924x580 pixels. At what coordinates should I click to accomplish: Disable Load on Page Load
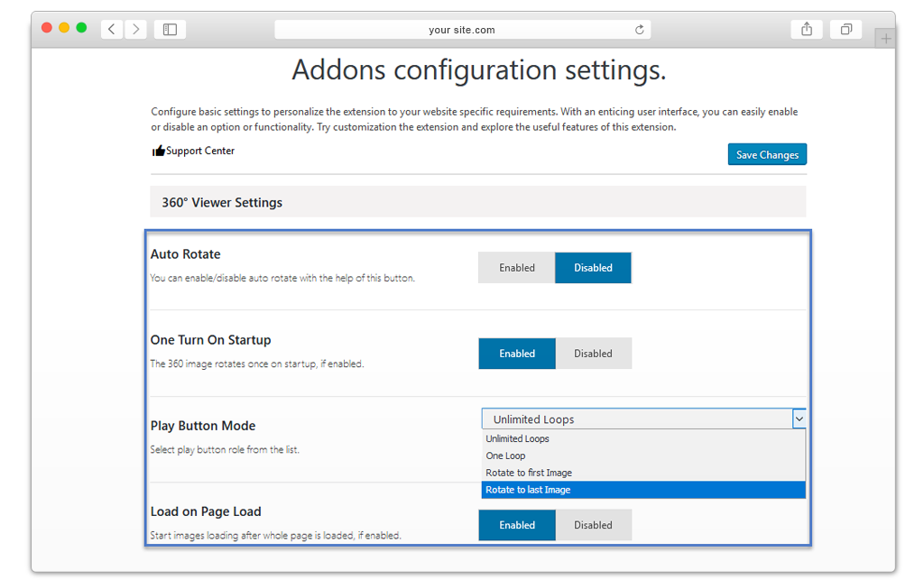point(594,525)
